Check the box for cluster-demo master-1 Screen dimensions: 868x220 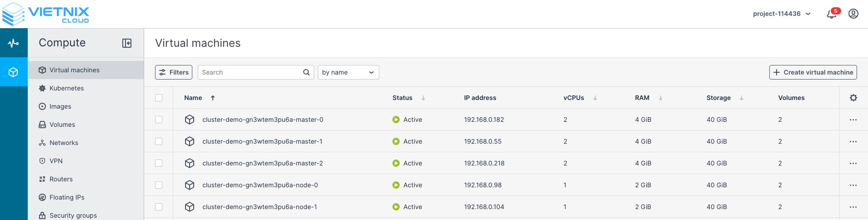coord(159,141)
